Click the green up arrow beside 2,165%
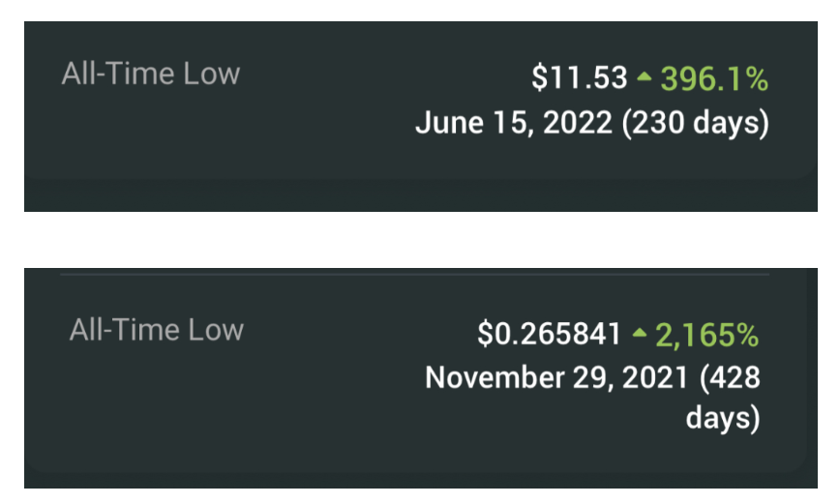This screenshot has height=504, width=840. coord(639,335)
